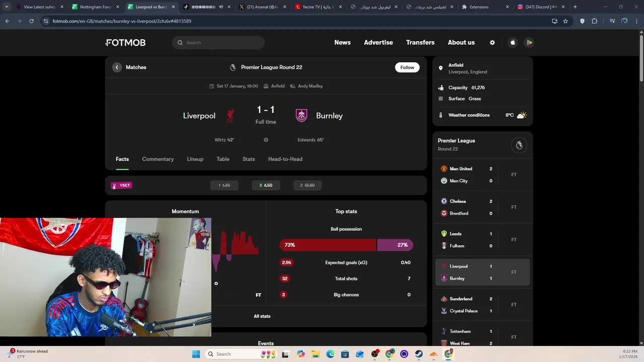The image size is (644, 362).
Task: Click the browser reload icon
Action: 31,21
